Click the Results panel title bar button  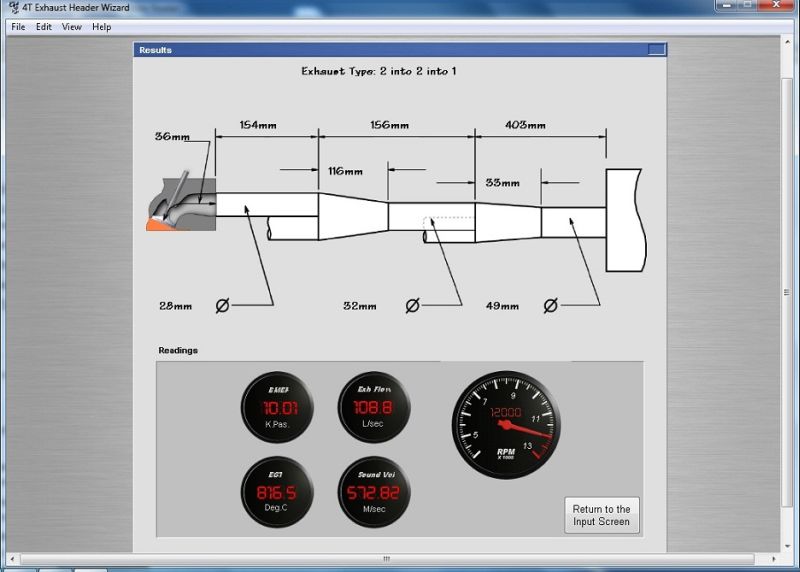tap(655, 50)
